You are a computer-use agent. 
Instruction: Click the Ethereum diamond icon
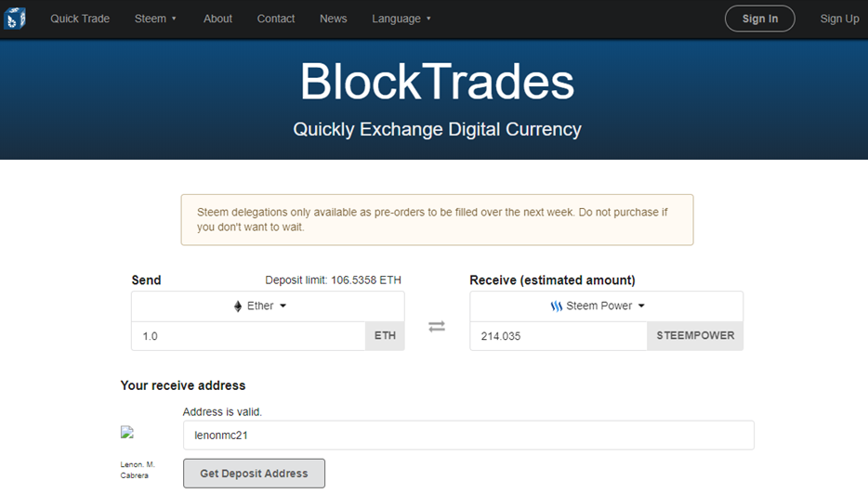(x=238, y=306)
